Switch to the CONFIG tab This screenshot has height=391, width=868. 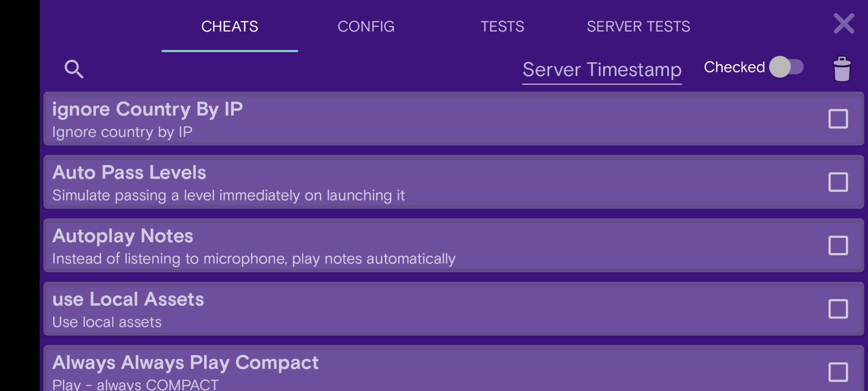coord(366,27)
